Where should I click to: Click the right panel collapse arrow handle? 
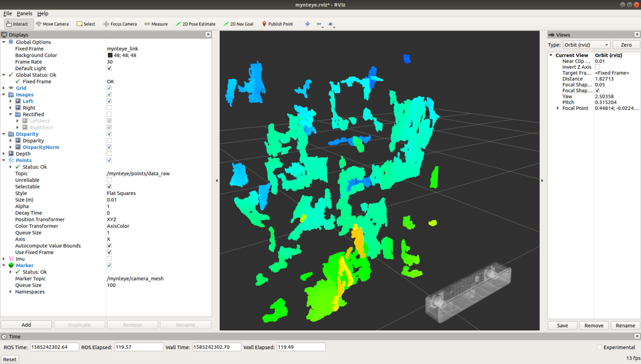(542, 180)
